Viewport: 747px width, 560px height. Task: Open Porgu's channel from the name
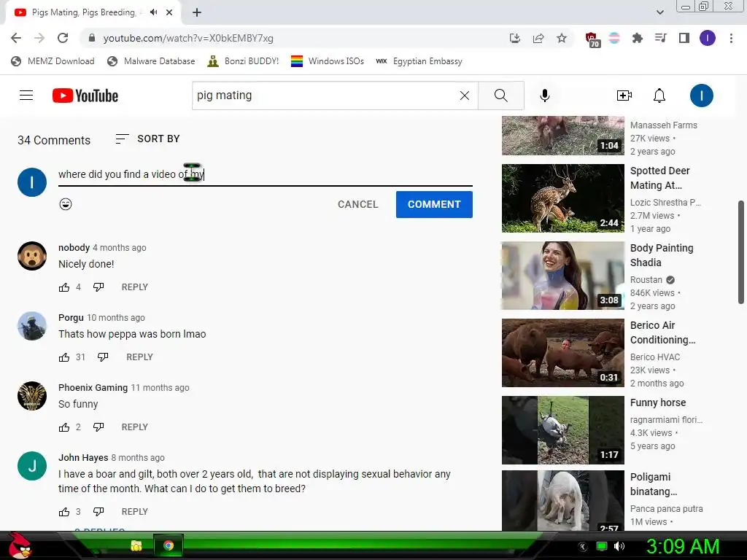tap(71, 318)
